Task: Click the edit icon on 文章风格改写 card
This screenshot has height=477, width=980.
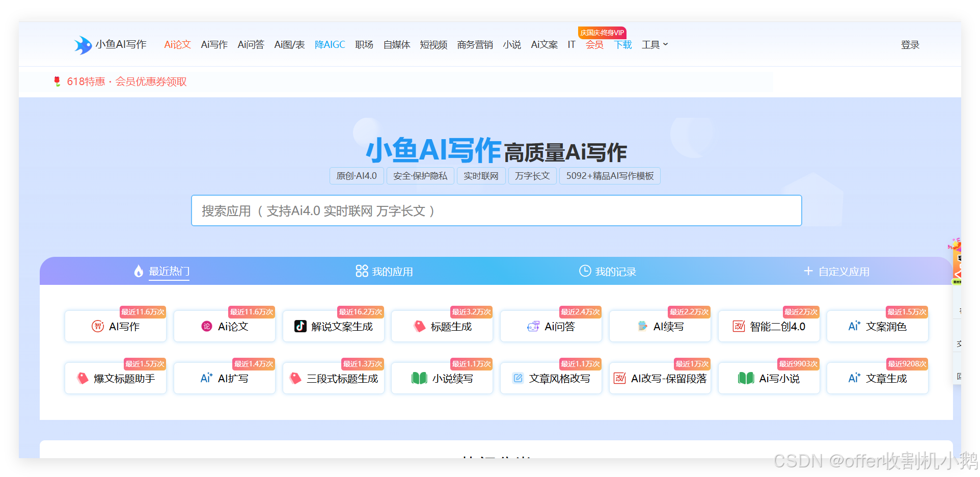Action: pos(518,378)
